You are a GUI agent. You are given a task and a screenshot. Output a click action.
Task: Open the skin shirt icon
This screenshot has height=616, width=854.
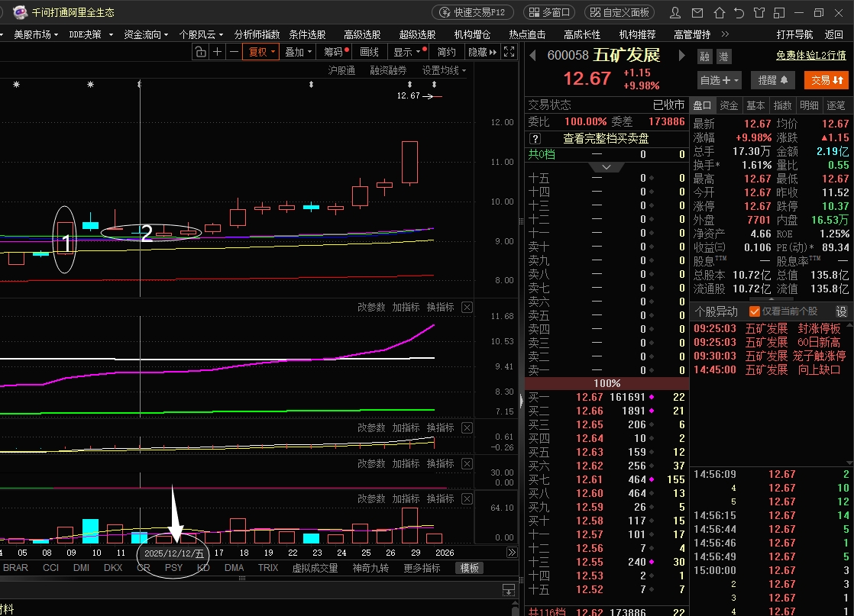tap(759, 12)
